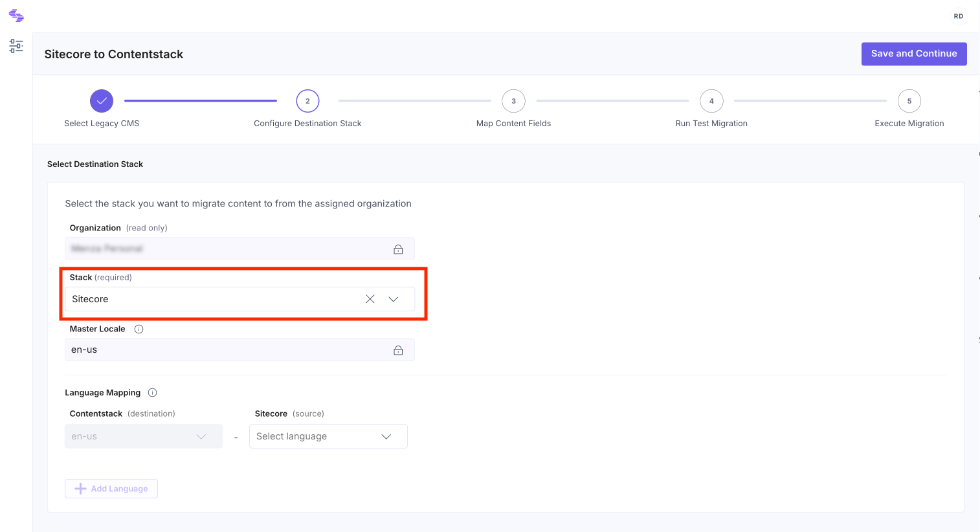
Task: Click the read-only Organization field
Action: (239, 249)
